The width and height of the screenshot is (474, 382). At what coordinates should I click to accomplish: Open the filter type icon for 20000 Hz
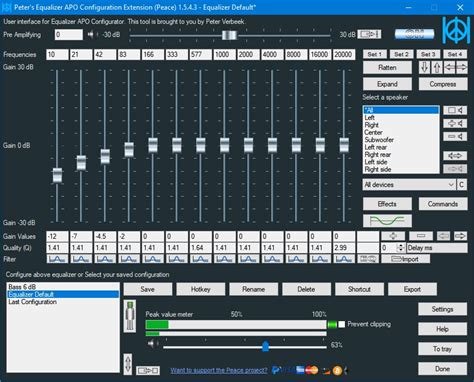344,259
